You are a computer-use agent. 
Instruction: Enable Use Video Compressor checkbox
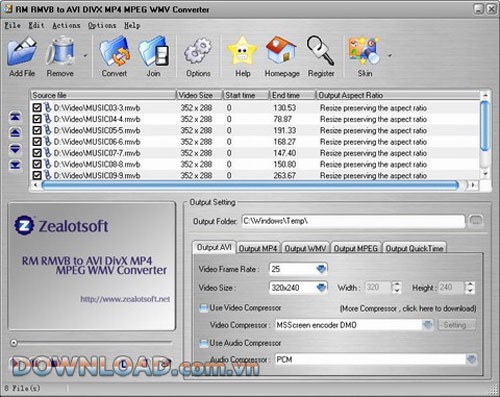pyautogui.click(x=203, y=308)
